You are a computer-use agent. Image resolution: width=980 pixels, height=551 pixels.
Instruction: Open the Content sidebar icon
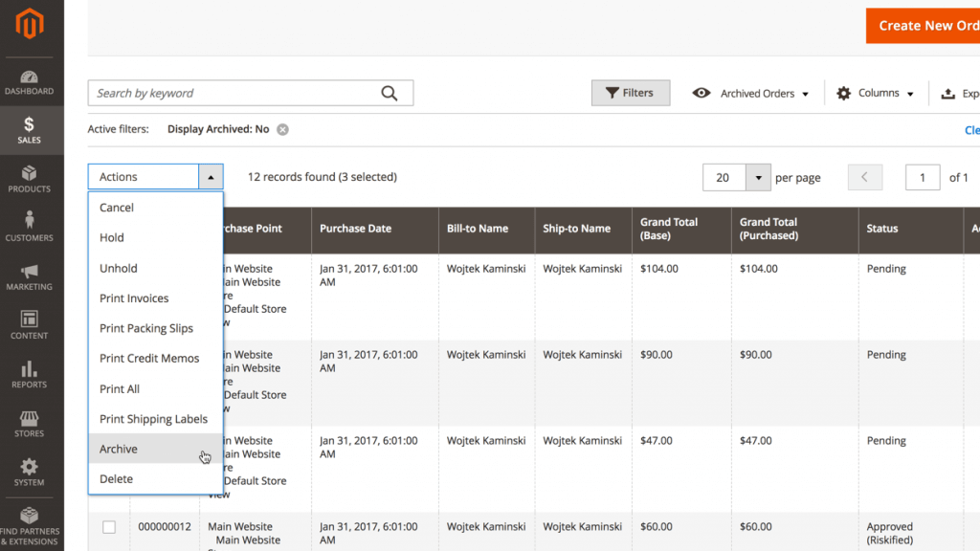[29, 325]
